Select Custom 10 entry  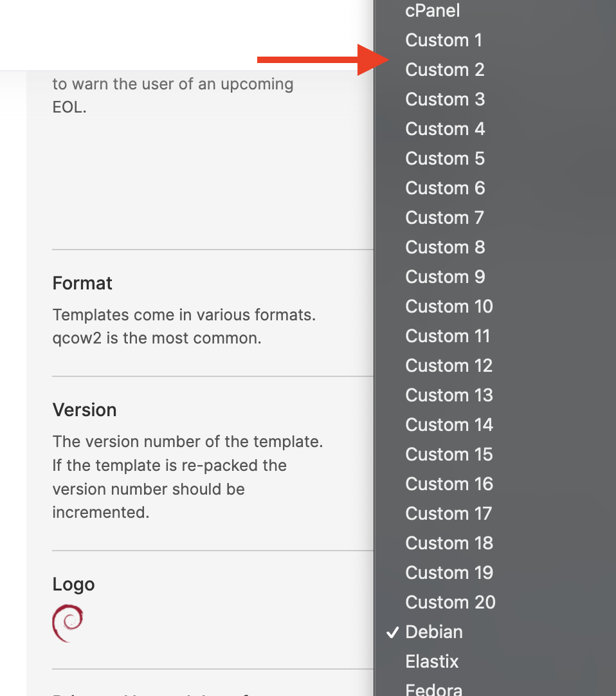click(495, 306)
